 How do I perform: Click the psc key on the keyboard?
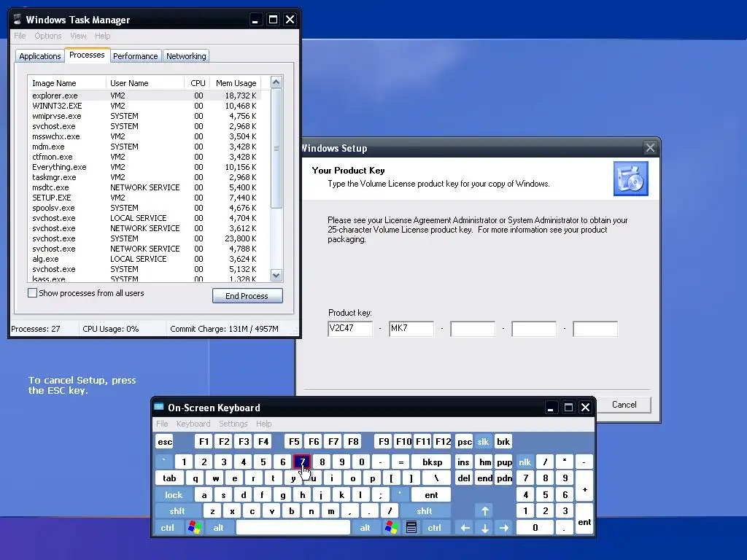464,441
